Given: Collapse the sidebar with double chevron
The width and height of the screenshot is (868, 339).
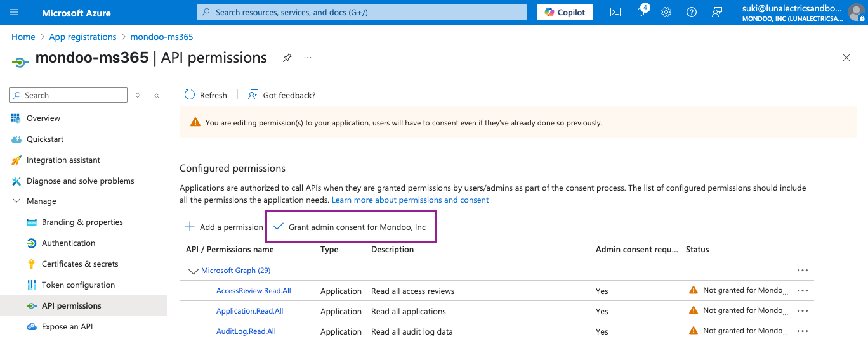Looking at the screenshot, I should pyautogui.click(x=157, y=95).
